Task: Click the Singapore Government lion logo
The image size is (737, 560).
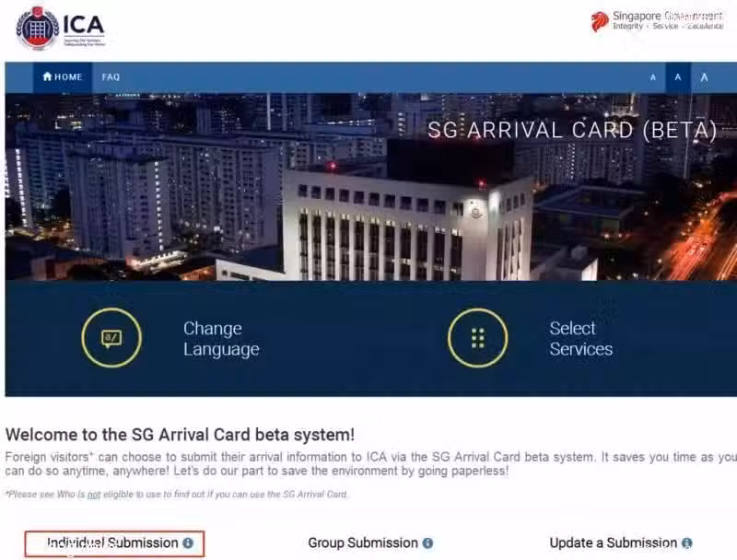Action: click(x=600, y=21)
